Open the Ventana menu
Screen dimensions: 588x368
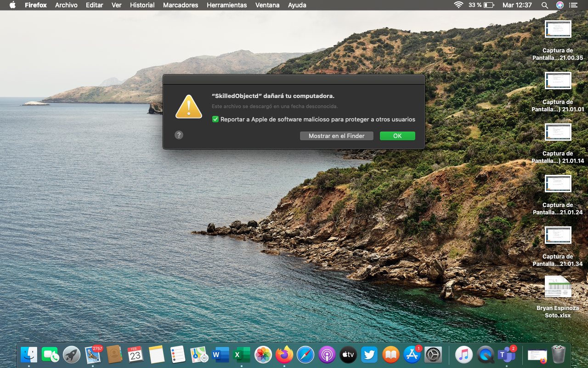pos(267,5)
